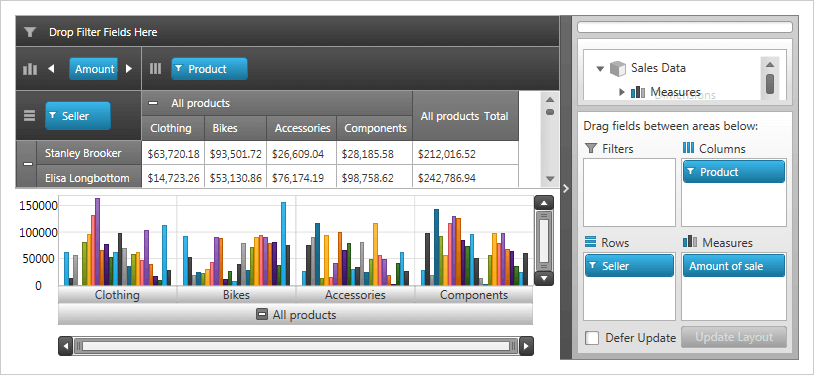Click the cell with $93,501.72
This screenshot has height=375, width=814.
236,154
